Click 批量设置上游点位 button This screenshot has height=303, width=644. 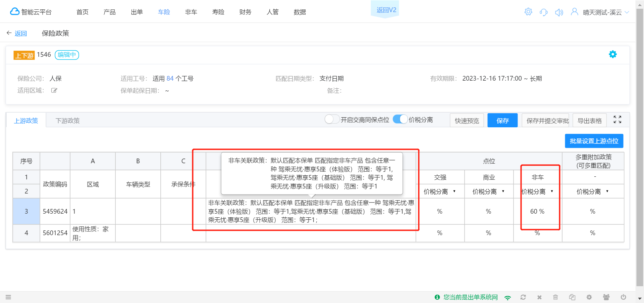(594, 141)
